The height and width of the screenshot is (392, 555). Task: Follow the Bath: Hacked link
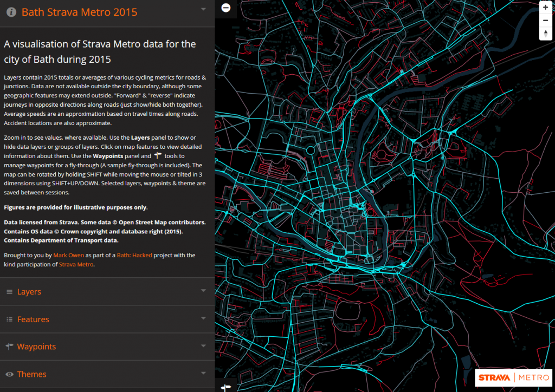[135, 255]
